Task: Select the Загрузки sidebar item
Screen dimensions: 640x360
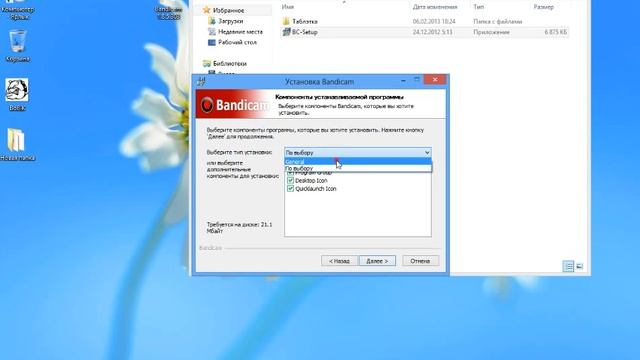Action: (231, 21)
